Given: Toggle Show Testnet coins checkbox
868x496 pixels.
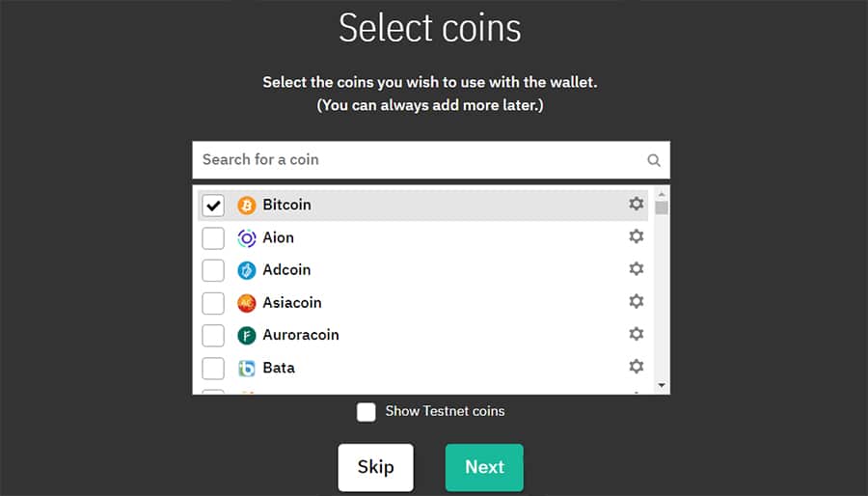Looking at the screenshot, I should 366,412.
